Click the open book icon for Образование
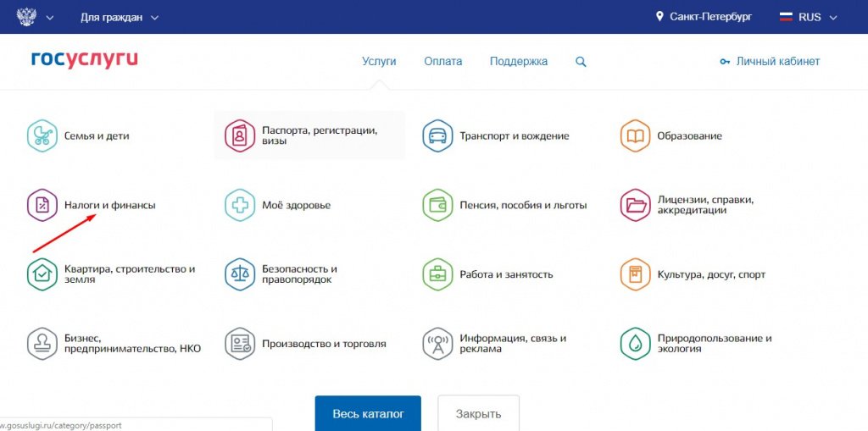868x431 pixels. click(635, 135)
